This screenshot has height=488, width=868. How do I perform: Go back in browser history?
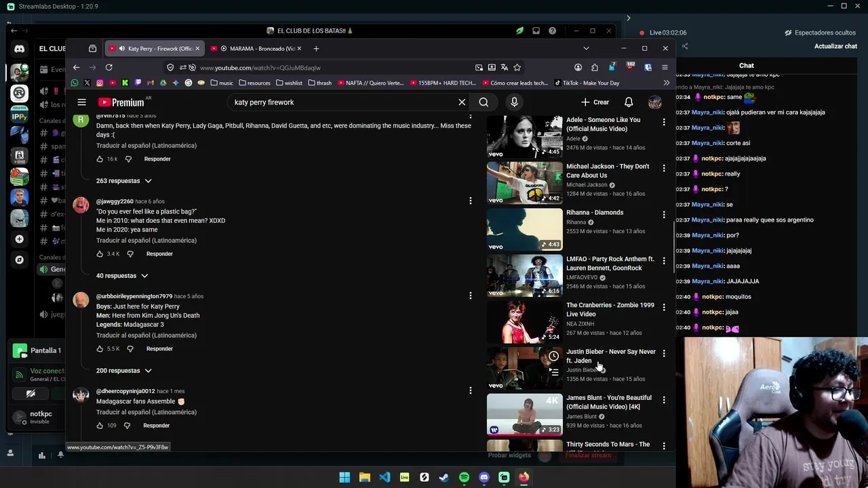[76, 67]
